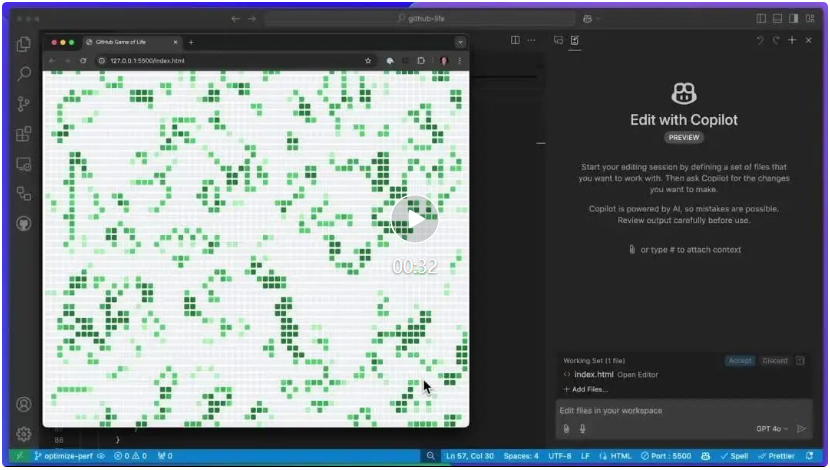Toggle the secondary side bar layout

point(793,19)
